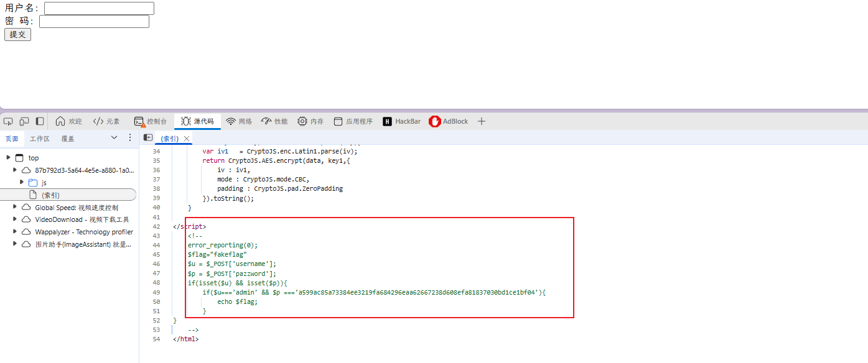
Task: Click code line padding : CryptoJS.pad.ZeroPadding
Action: coord(280,188)
